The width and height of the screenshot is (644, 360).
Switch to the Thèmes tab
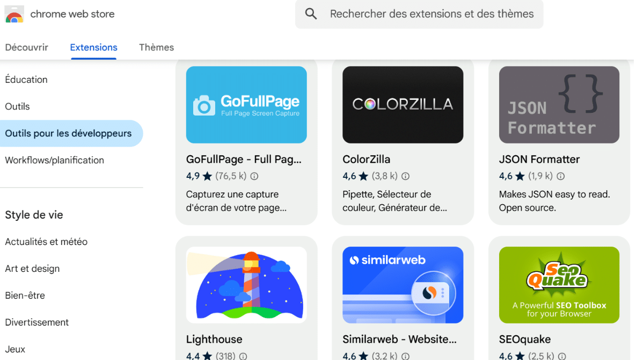(x=156, y=47)
